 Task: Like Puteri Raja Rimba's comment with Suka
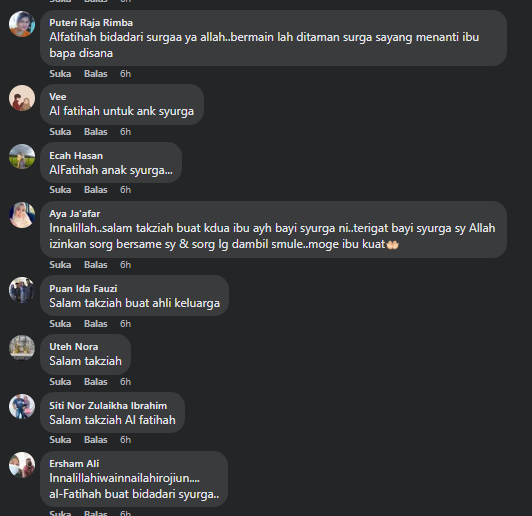(60, 74)
